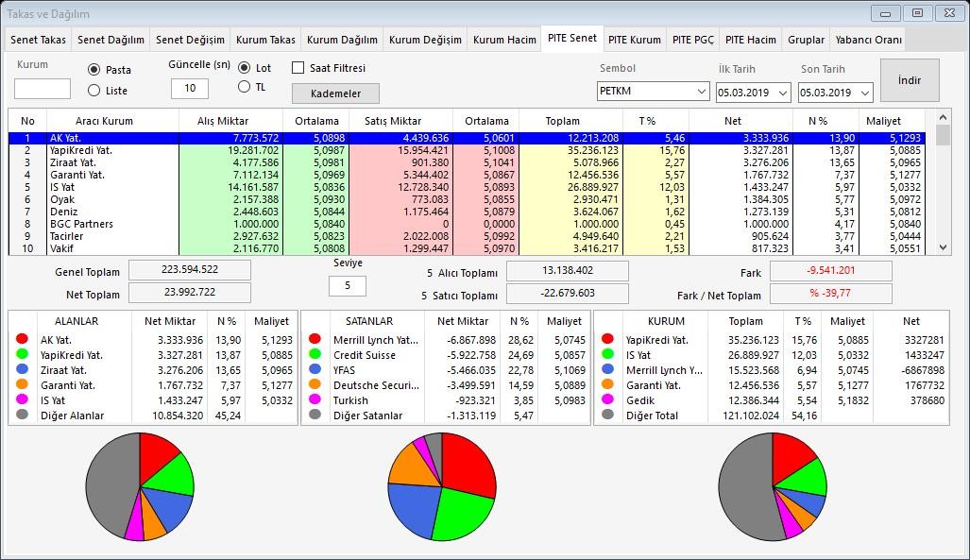Click the Seviye input field
Viewport: 970px width, 560px height.
(347, 286)
